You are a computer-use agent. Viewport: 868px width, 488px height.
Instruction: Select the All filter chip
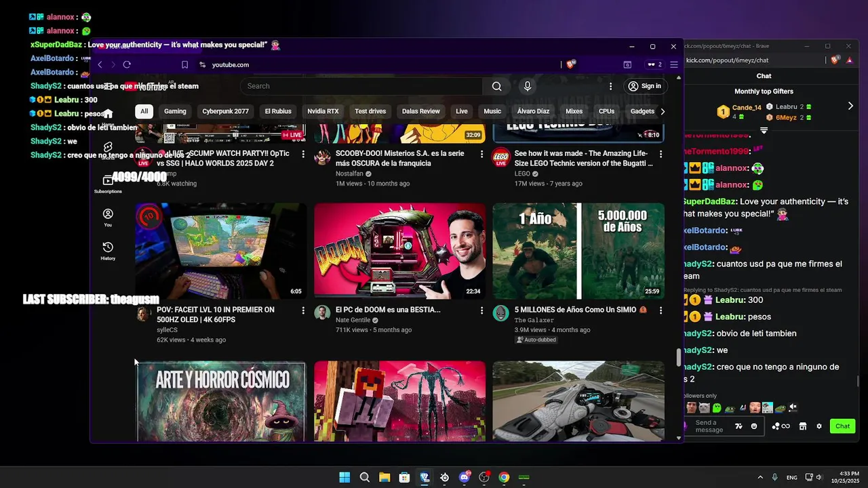click(x=144, y=111)
